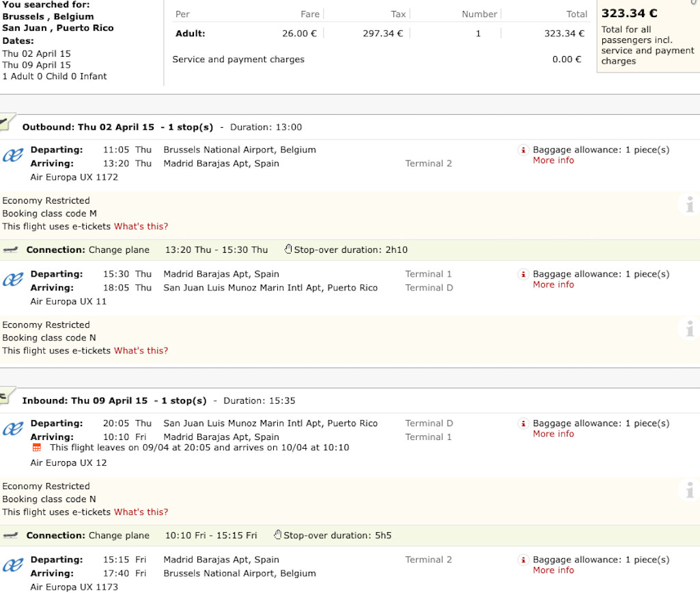This screenshot has height=593, width=700.
Task: Click the red baggage info icon for UX 1172
Action: [x=523, y=150]
